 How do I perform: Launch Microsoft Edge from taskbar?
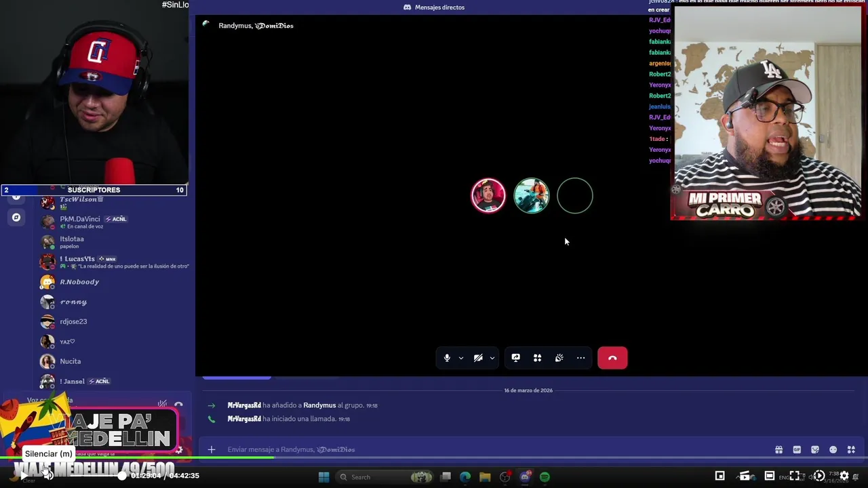[465, 477]
